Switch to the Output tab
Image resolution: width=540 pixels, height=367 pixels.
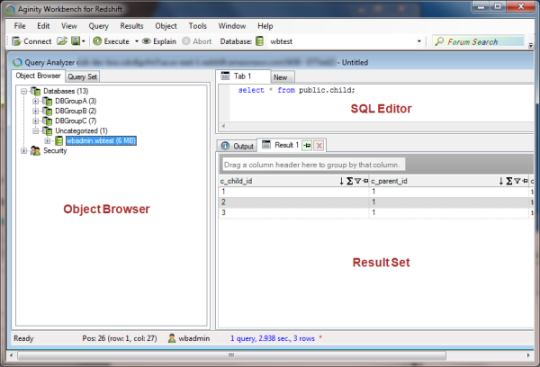click(237, 146)
